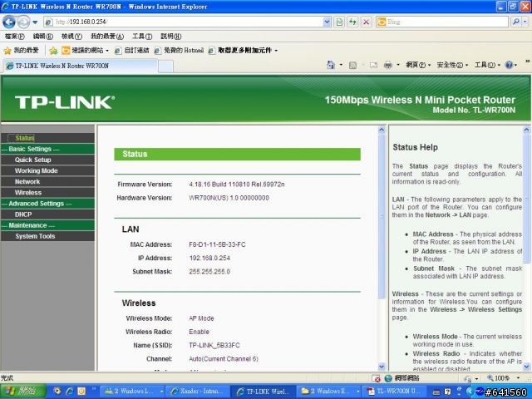Click the MAC address F8-D1-11-5B-33-FC text

217,244
